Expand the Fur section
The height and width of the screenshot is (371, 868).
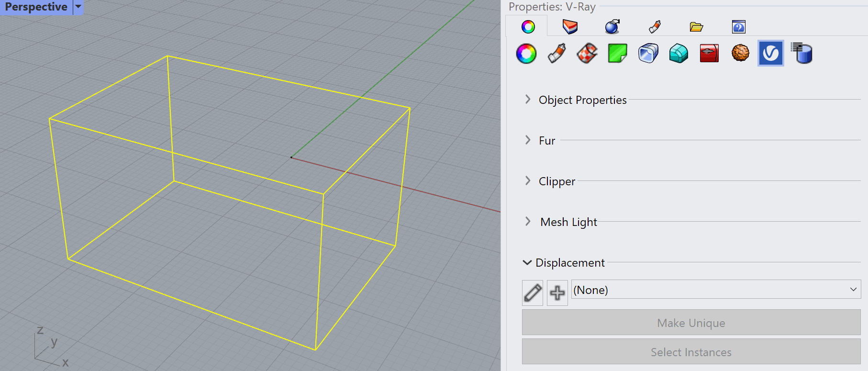[528, 140]
